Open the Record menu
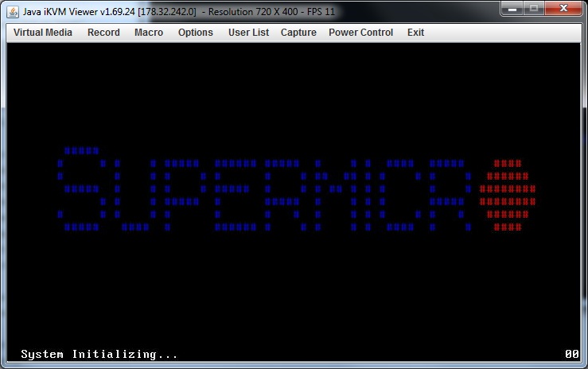This screenshot has width=588, height=369. [103, 33]
